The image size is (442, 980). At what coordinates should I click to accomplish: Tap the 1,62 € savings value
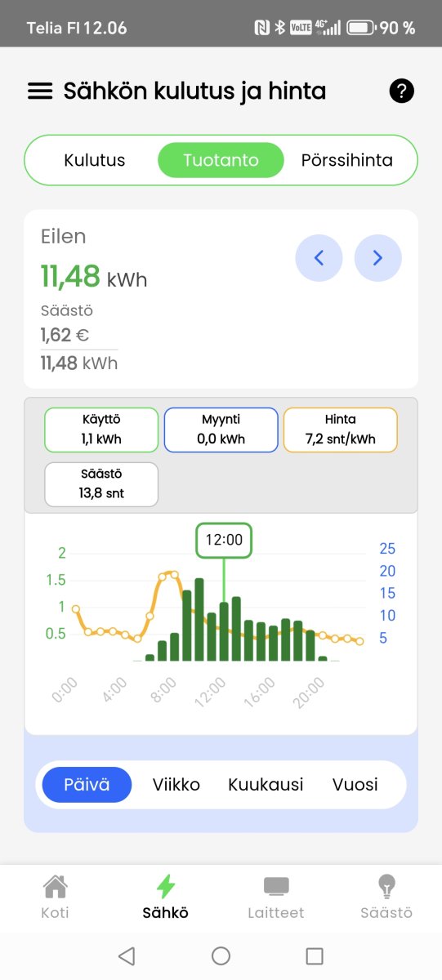point(65,335)
